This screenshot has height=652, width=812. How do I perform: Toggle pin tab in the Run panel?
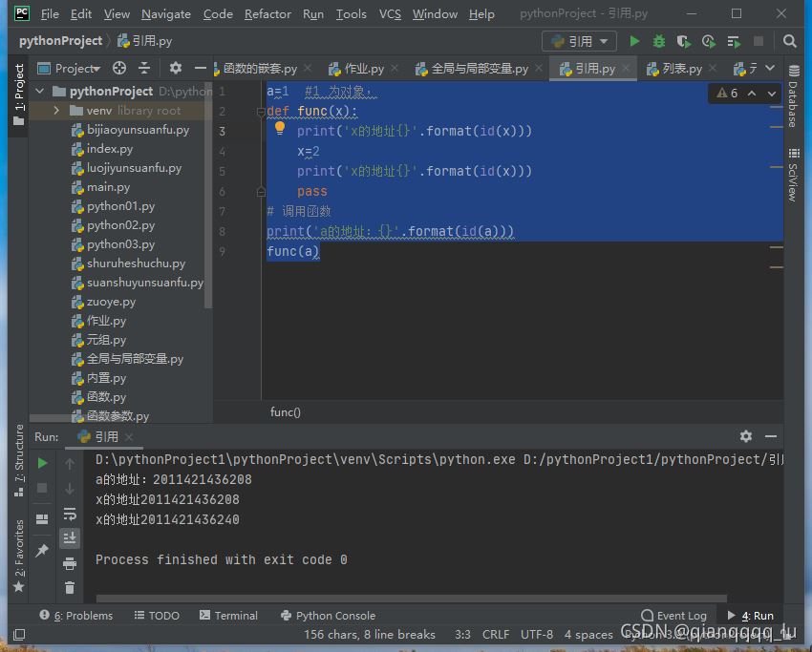point(42,551)
